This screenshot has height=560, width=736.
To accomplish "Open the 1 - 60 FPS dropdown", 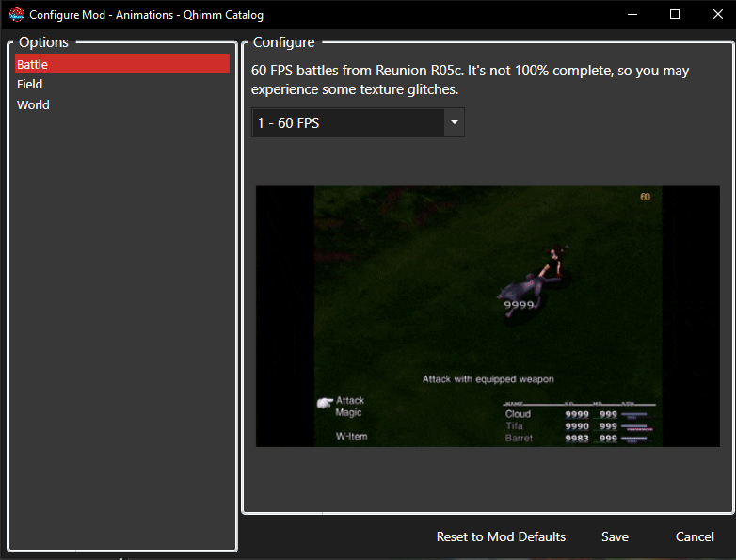I will 358,122.
